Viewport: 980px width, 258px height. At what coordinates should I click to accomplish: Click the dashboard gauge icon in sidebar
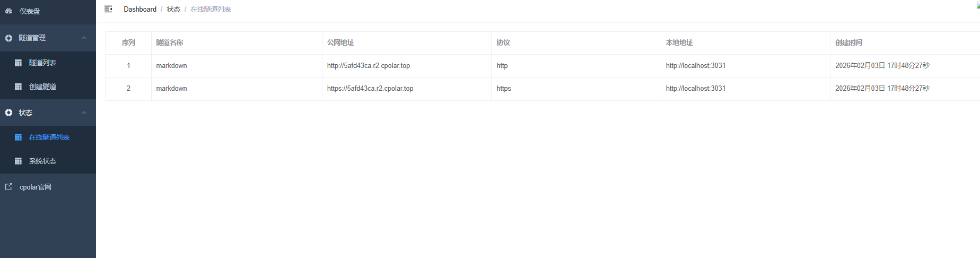pyautogui.click(x=8, y=11)
